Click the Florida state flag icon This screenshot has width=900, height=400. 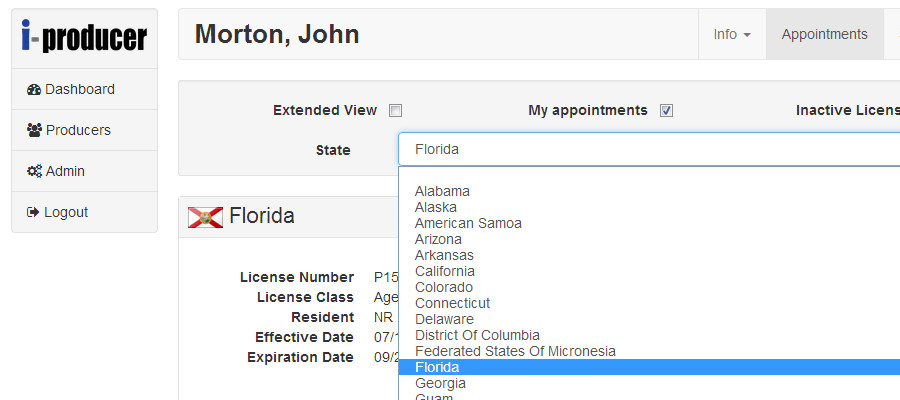pyautogui.click(x=205, y=217)
